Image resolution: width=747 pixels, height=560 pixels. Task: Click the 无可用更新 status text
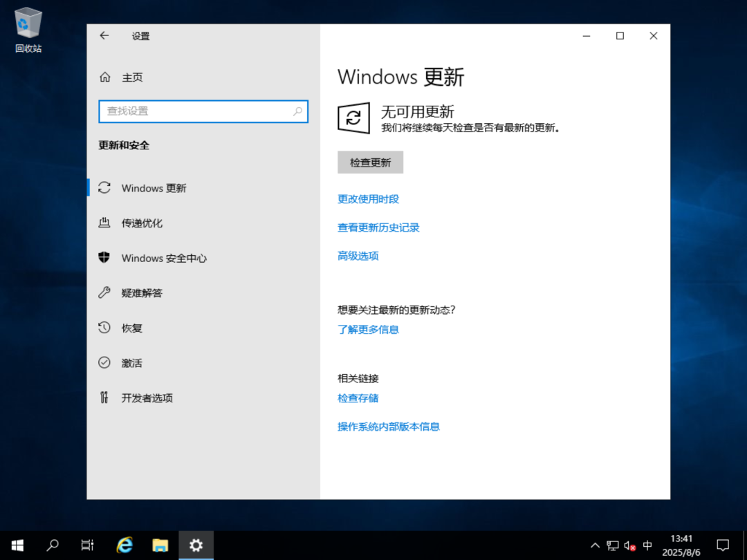coord(417,112)
